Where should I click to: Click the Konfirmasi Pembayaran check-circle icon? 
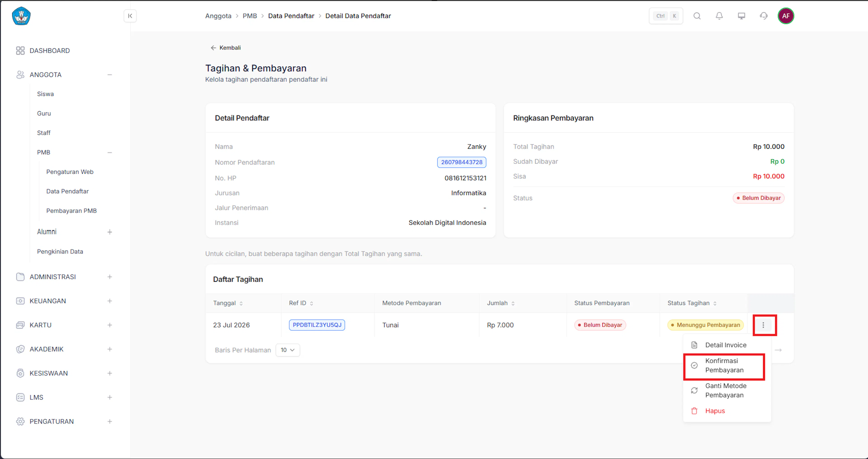tap(694, 365)
